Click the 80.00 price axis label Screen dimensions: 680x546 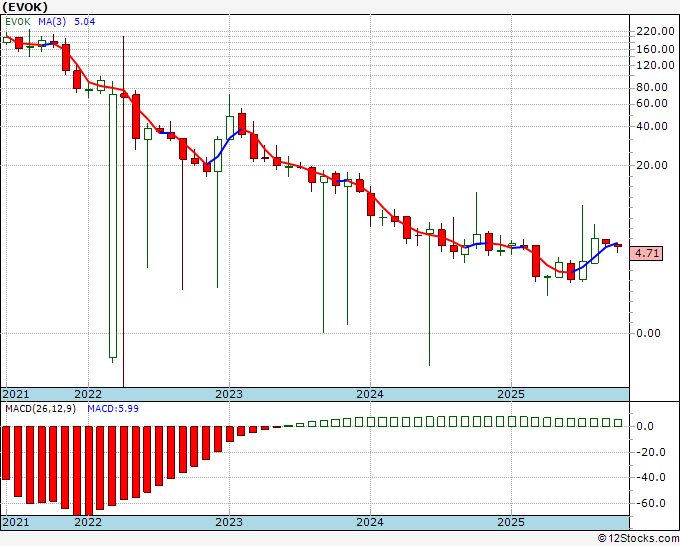point(652,87)
